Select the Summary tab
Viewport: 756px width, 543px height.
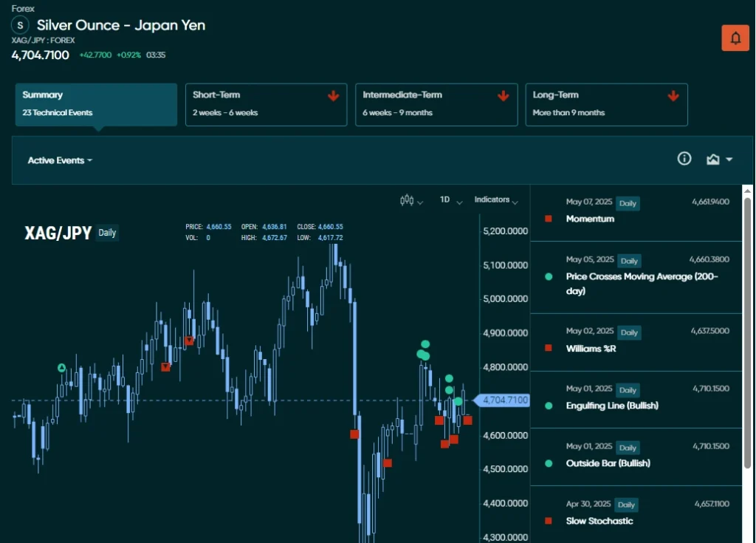coord(95,104)
